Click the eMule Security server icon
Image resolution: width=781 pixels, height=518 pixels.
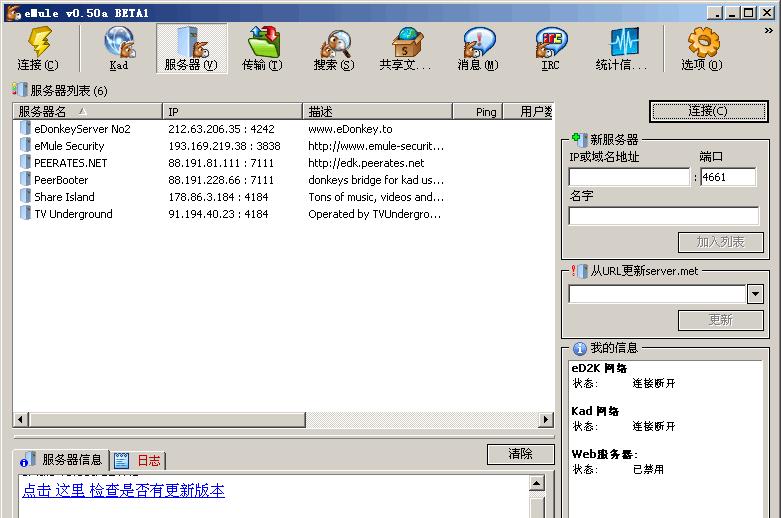pos(25,145)
